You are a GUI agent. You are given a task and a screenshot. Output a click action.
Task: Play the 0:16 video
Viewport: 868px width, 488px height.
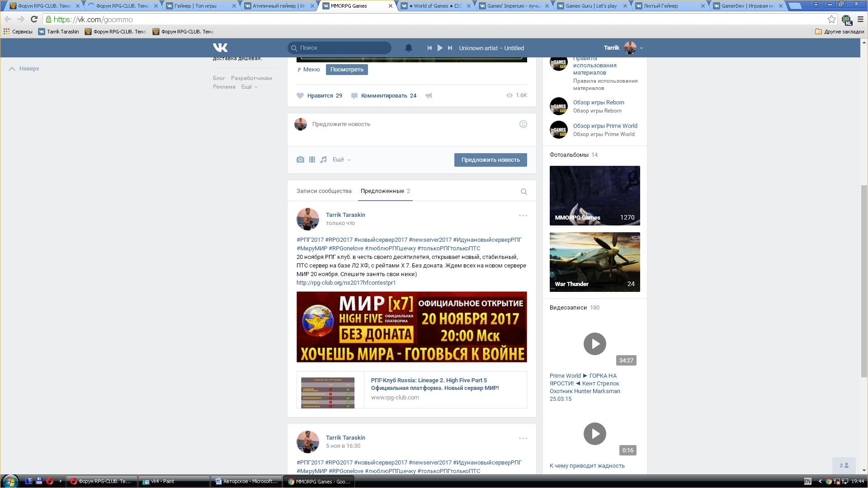pyautogui.click(x=595, y=434)
